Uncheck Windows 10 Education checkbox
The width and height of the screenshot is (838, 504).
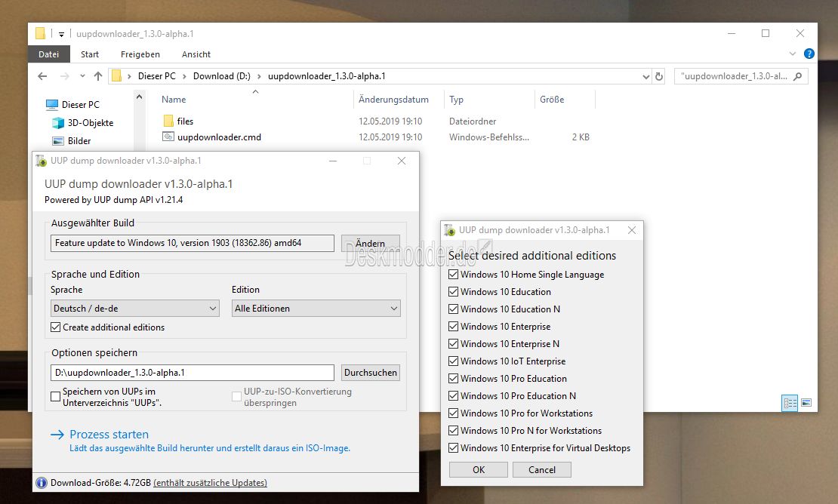click(x=453, y=292)
